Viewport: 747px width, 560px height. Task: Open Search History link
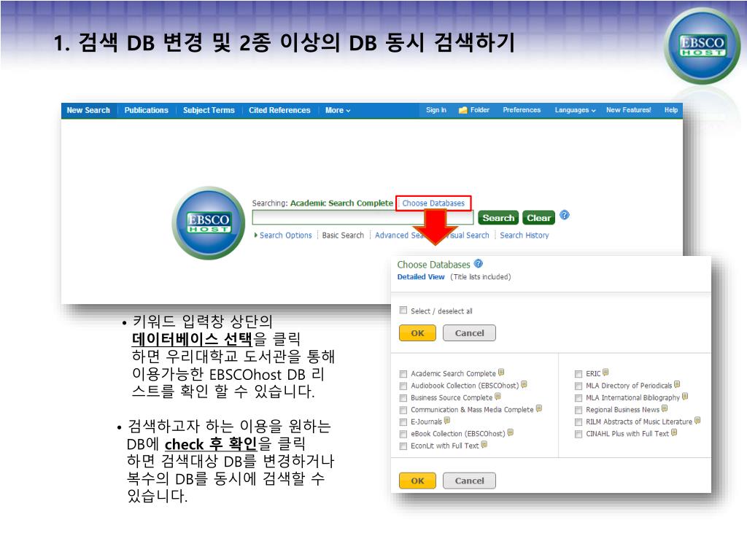(524, 236)
